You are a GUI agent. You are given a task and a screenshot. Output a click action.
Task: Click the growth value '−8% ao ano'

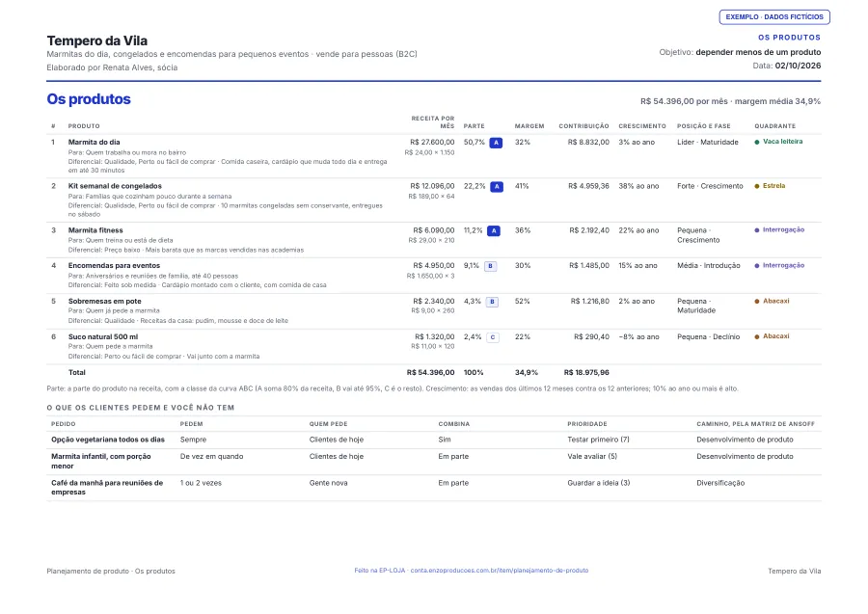tap(638, 336)
